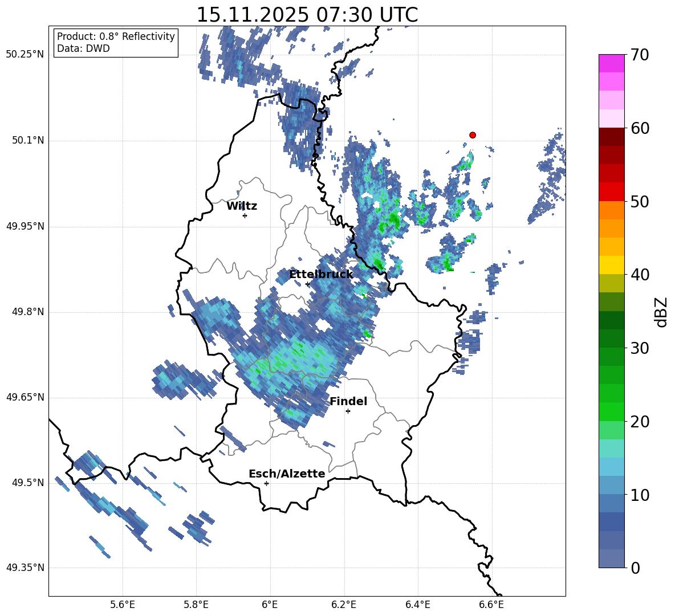Click the yellow colorbar segment above 40
Viewport: 675px width, 616px height.
click(x=611, y=265)
